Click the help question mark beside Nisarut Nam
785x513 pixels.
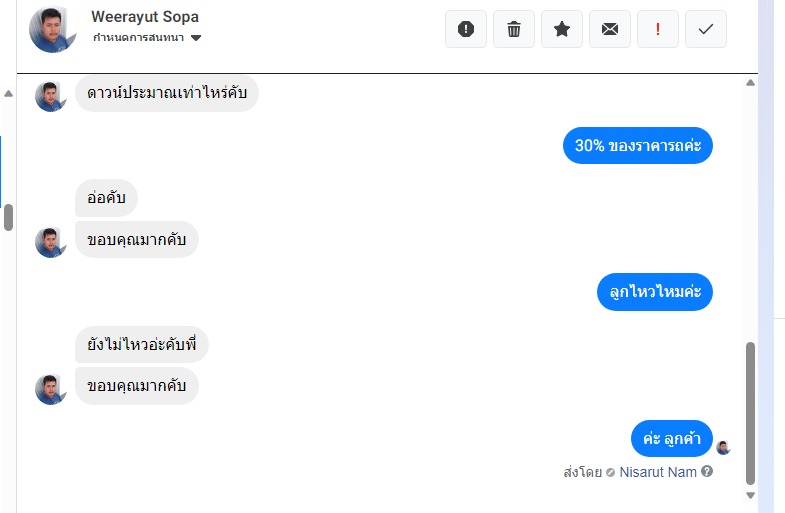click(707, 471)
